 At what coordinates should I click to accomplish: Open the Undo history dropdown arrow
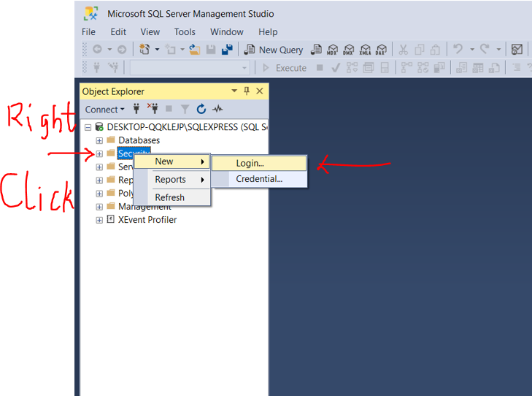click(472, 50)
